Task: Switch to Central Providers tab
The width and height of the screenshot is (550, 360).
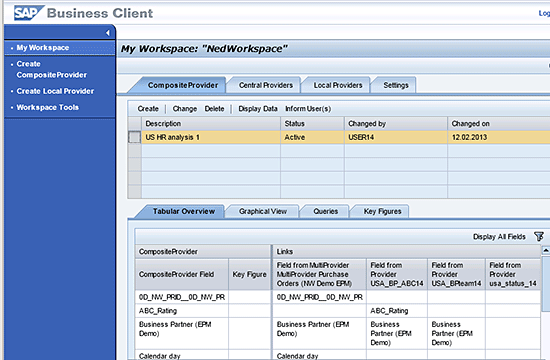Action: (x=266, y=85)
